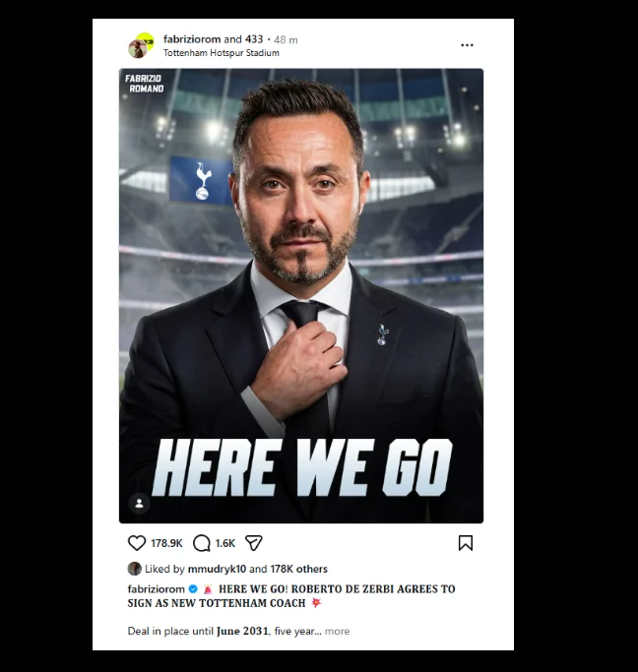Click the 'HERE WE GO' post image

[x=301, y=295]
